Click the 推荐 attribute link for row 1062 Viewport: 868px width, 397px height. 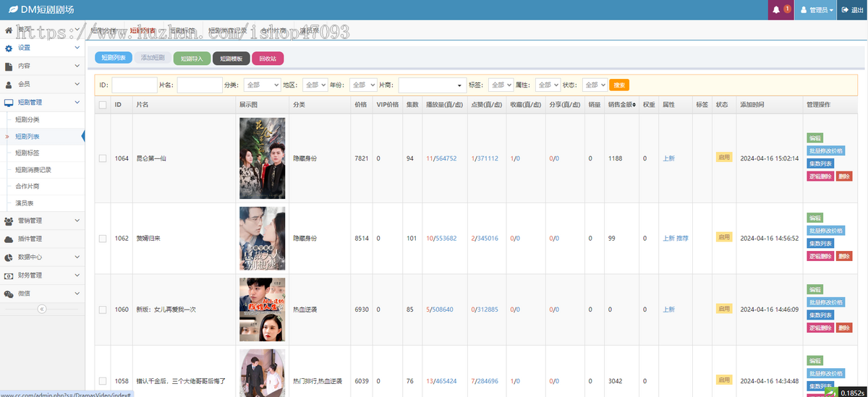click(682, 238)
